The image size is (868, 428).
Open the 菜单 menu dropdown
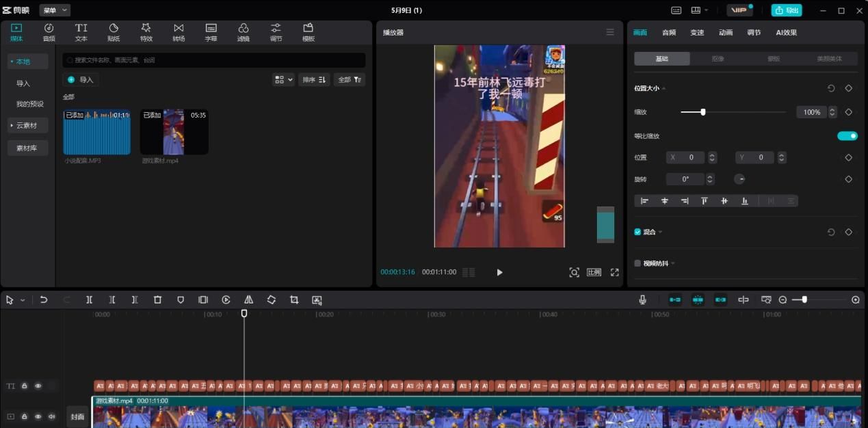(55, 10)
